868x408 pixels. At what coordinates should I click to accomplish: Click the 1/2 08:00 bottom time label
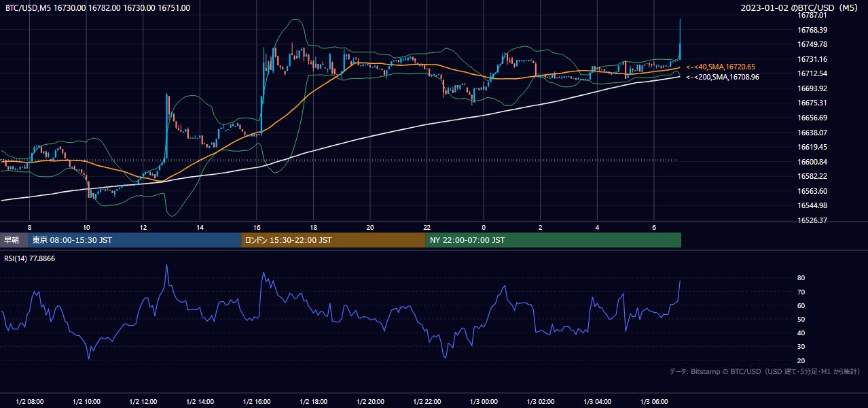tap(29, 402)
